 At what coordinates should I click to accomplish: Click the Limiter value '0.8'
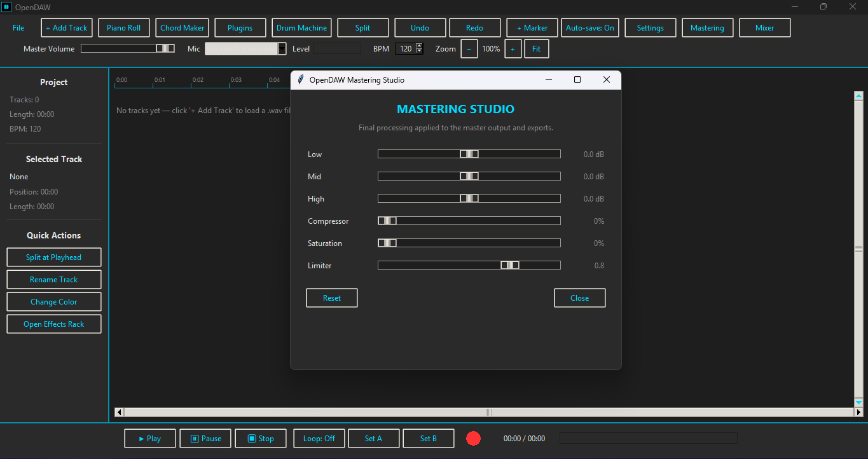click(599, 266)
